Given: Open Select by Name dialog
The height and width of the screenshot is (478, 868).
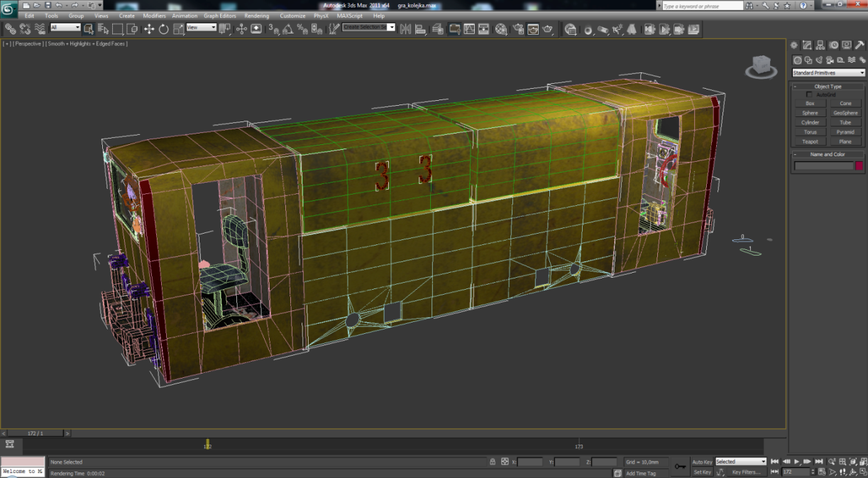Looking at the screenshot, I should coord(103,29).
